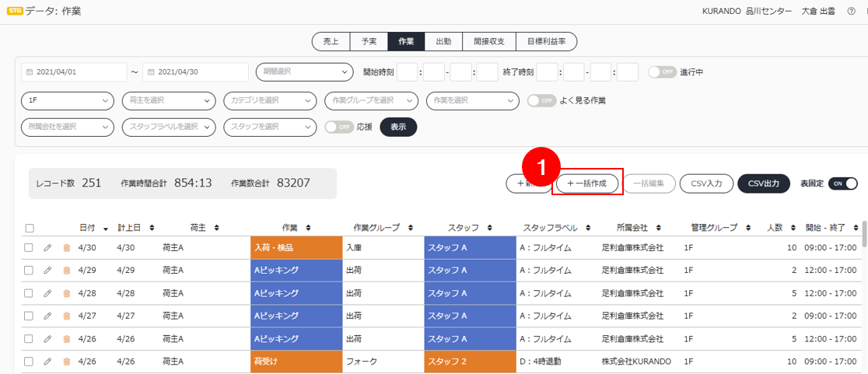
Task: Open the help question mark icon
Action: (852, 11)
